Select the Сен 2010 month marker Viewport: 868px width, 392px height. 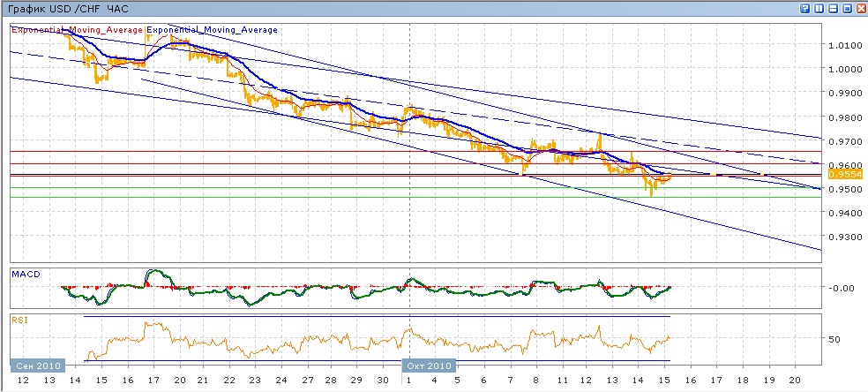pyautogui.click(x=36, y=365)
